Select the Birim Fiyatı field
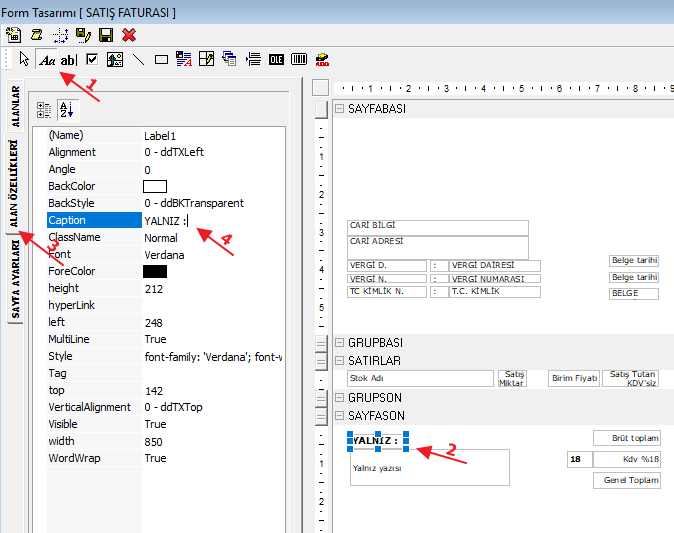 [x=574, y=378]
